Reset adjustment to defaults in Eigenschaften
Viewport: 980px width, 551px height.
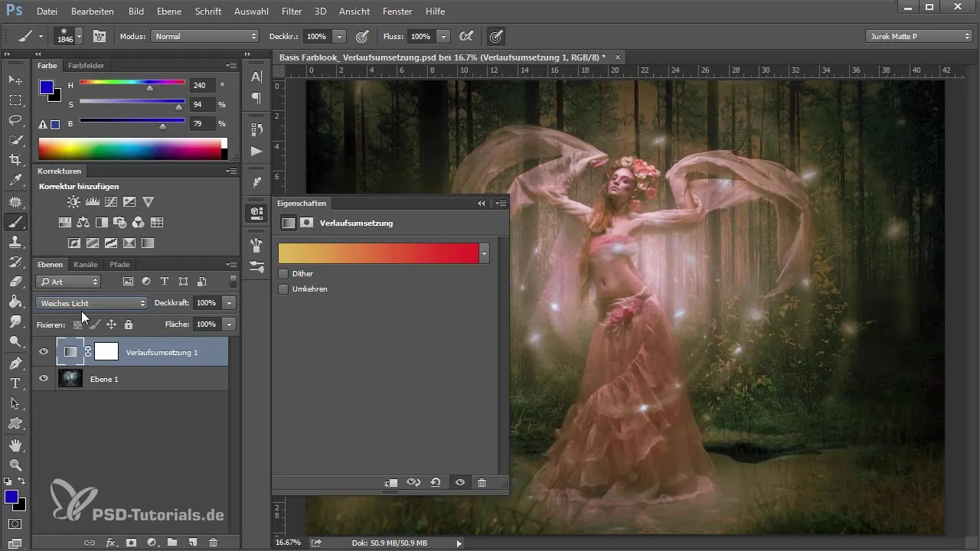[436, 483]
